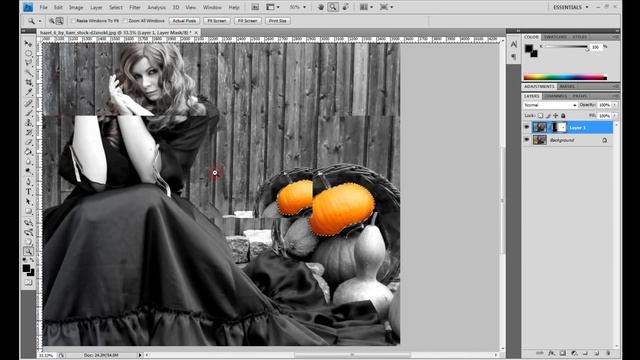The width and height of the screenshot is (640, 360).
Task: Select the History Brush tool
Action: 28,133
